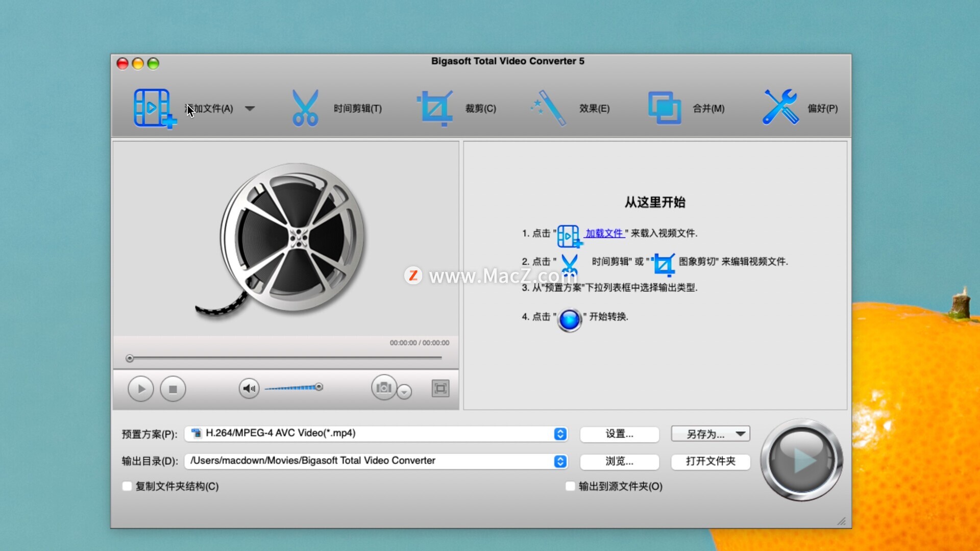Screen dimensions: 980x551
Task: Toggle fullscreen preview icon
Action: point(440,389)
